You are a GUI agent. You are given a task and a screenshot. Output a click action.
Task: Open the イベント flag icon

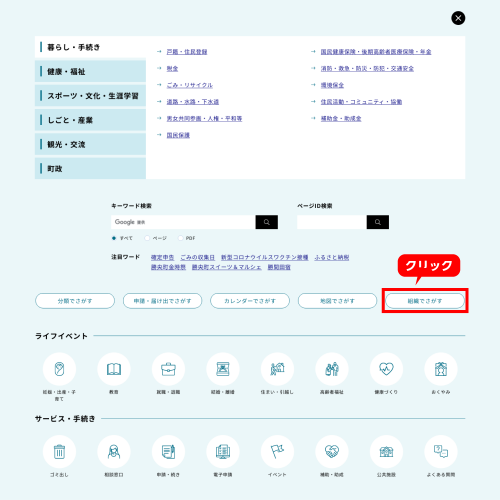277,452
